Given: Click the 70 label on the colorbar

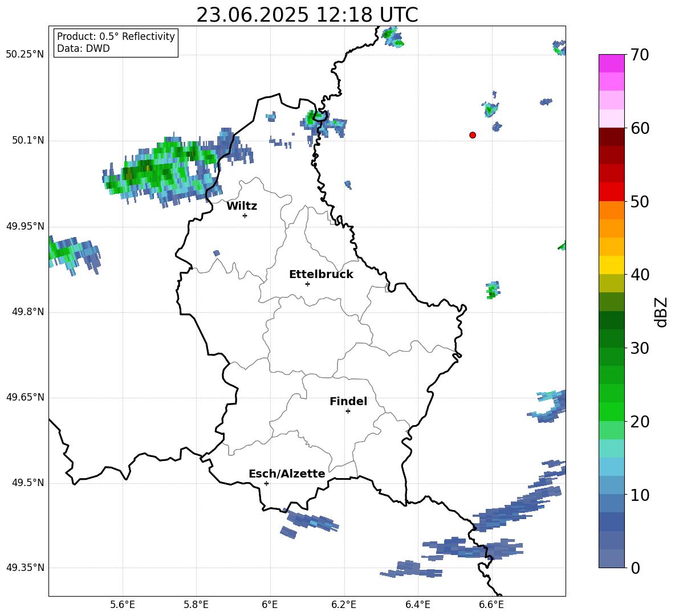Looking at the screenshot, I should 640,55.
